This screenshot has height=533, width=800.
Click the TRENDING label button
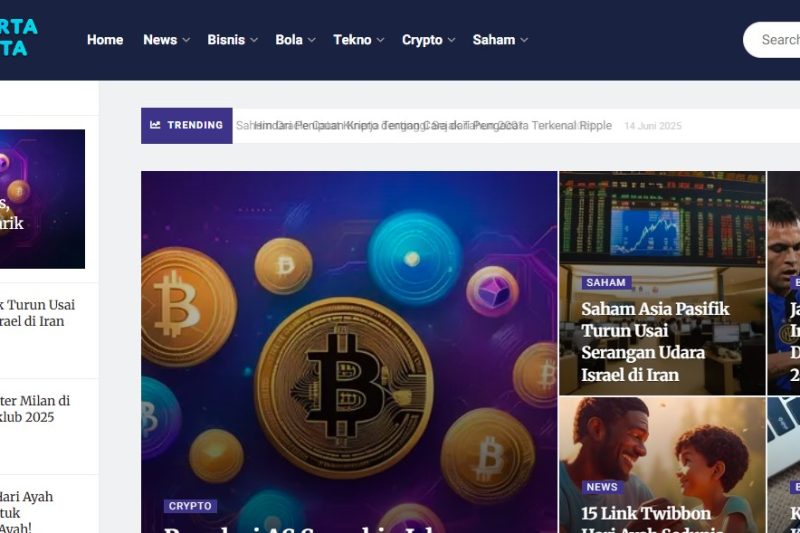click(187, 125)
